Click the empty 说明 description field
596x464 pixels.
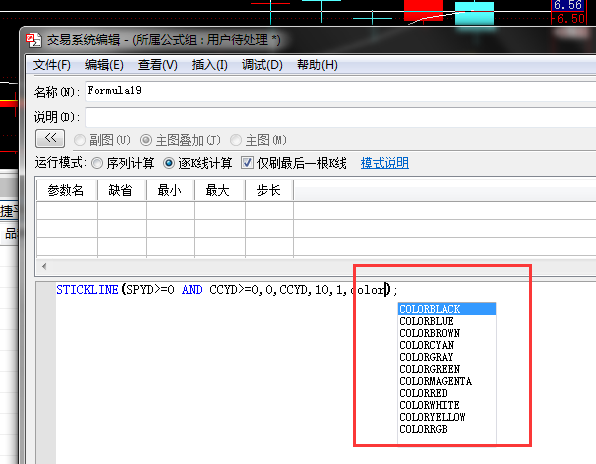pyautogui.click(x=341, y=117)
